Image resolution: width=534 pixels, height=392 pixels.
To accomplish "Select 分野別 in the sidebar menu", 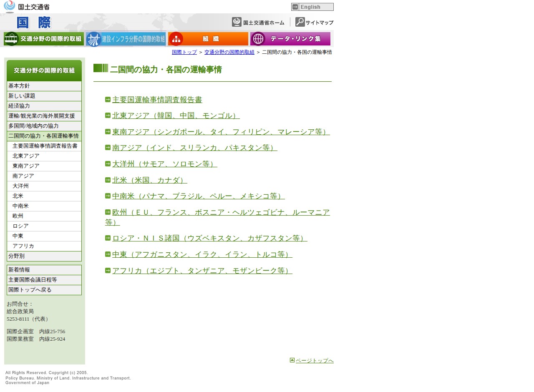I will pyautogui.click(x=44, y=256).
